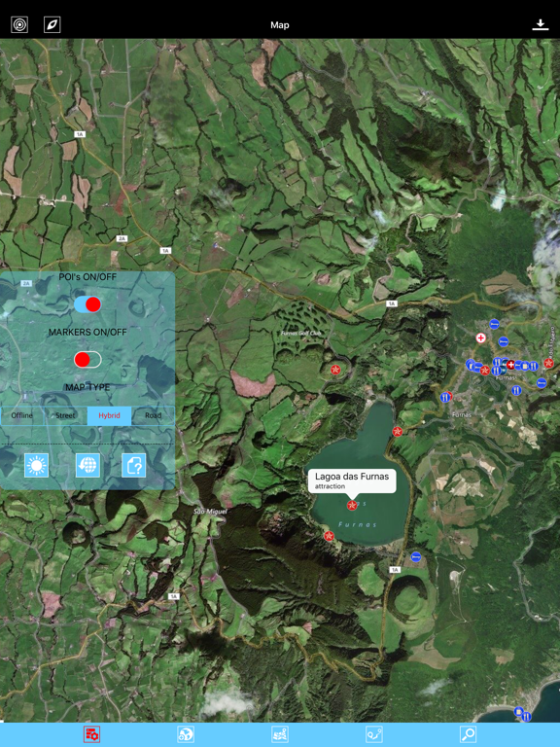Select the star marker on the lake's southwest shore
Image resolution: width=560 pixels, height=747 pixels.
click(328, 536)
